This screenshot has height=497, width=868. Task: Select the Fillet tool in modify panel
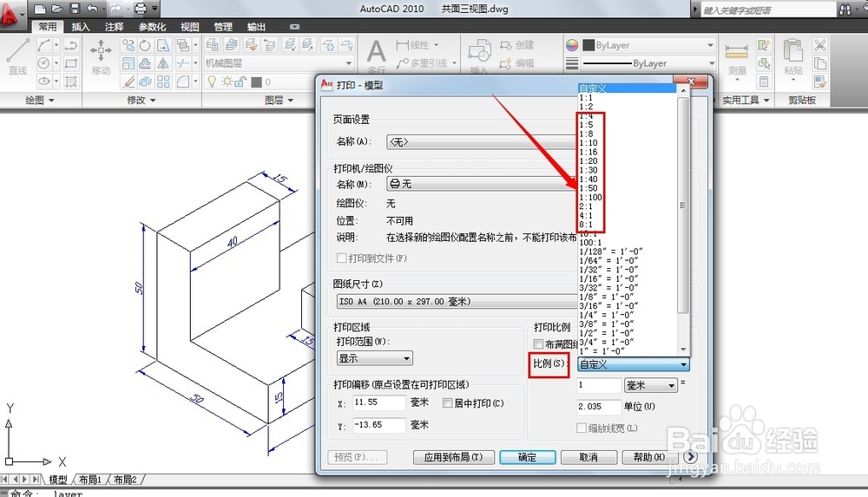point(183,82)
